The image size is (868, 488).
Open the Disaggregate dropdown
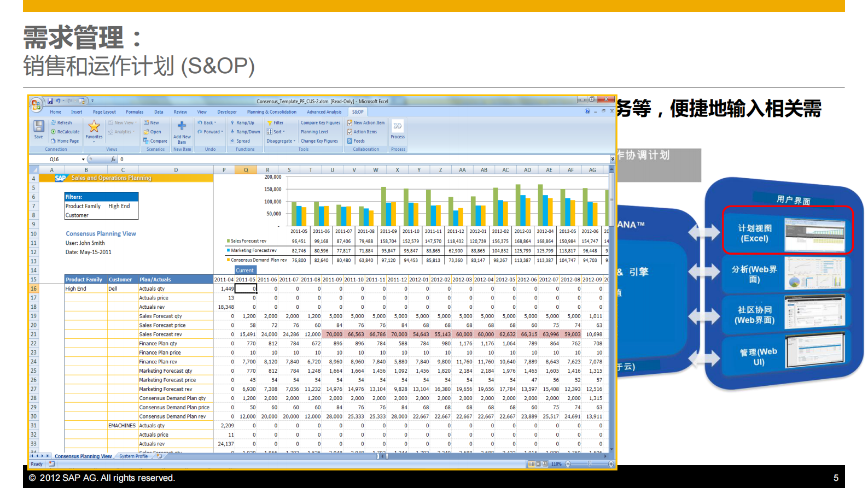pyautogui.click(x=281, y=141)
